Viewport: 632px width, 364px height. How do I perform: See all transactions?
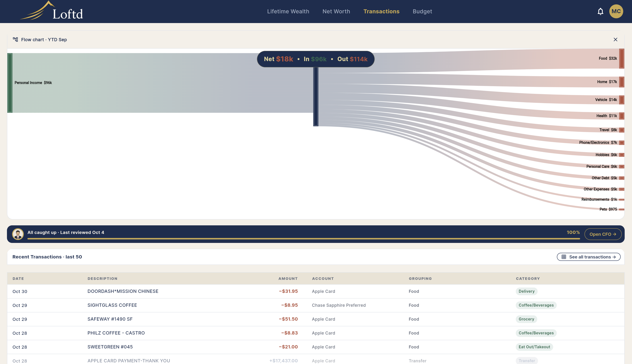(588, 257)
